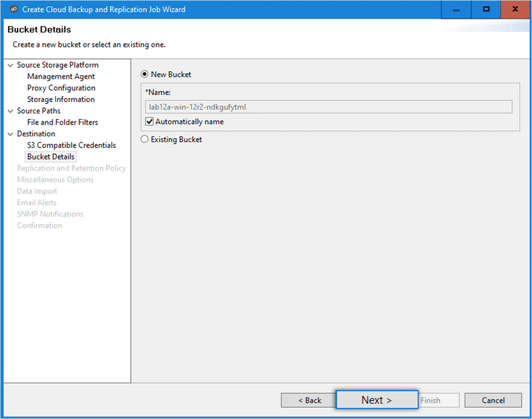Collapse the Source Storage Platform node
The width and height of the screenshot is (532, 419).
tap(11, 65)
